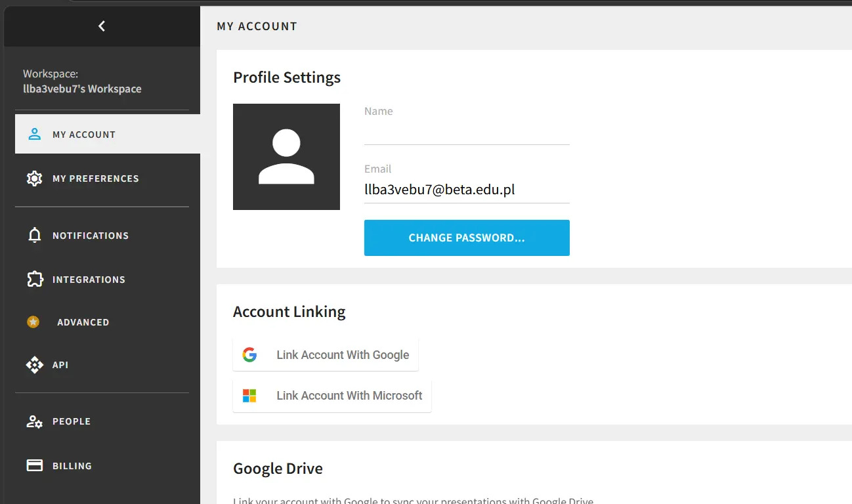Image resolution: width=852 pixels, height=504 pixels.
Task: Click the My Preferences gear icon
Action: (x=34, y=178)
